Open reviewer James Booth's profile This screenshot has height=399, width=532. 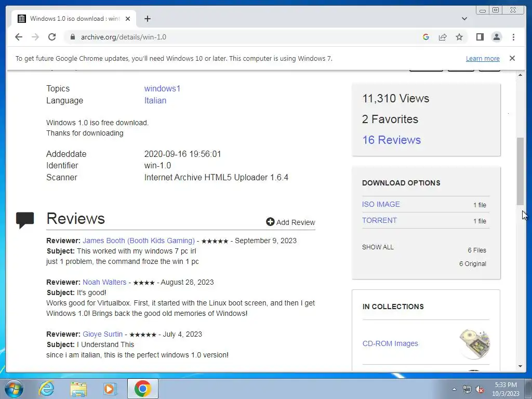(x=138, y=241)
